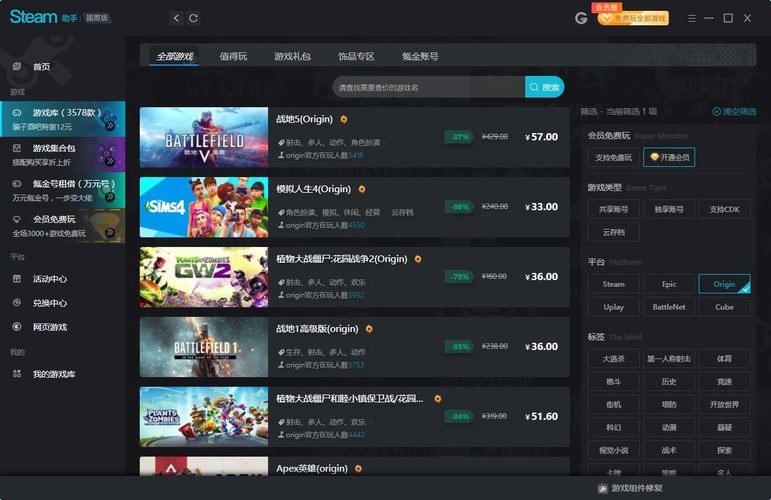771x500 pixels.
Task: Toggle the 支持CDK game type filter
Action: pyautogui.click(x=724, y=209)
